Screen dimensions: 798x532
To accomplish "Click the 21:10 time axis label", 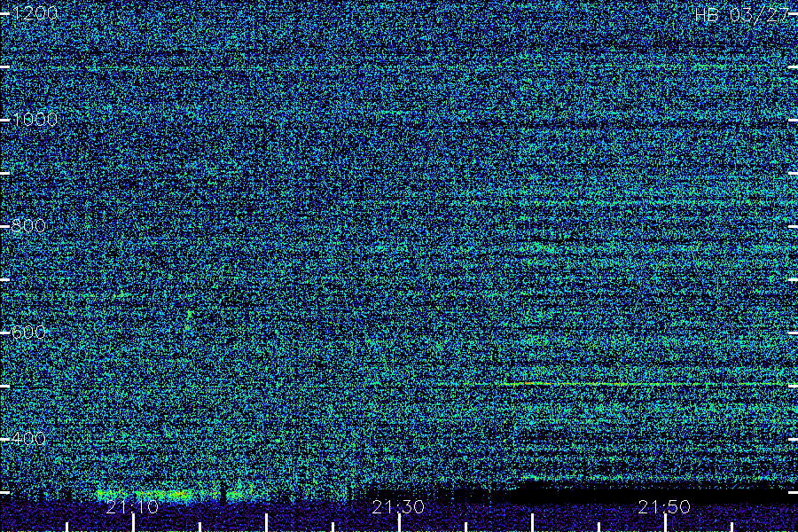I will click(x=133, y=507).
